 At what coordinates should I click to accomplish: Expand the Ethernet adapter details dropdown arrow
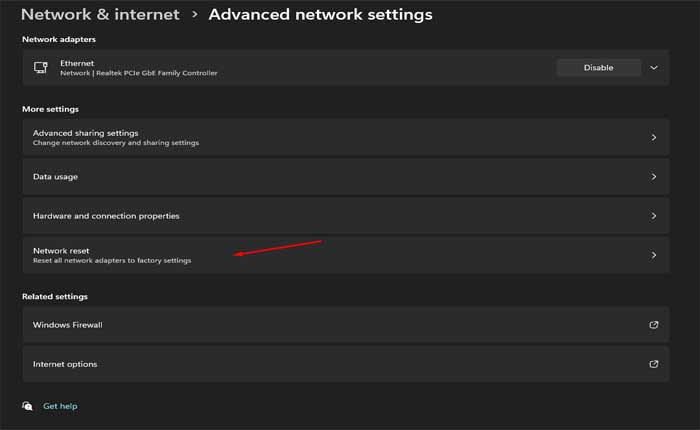click(654, 68)
